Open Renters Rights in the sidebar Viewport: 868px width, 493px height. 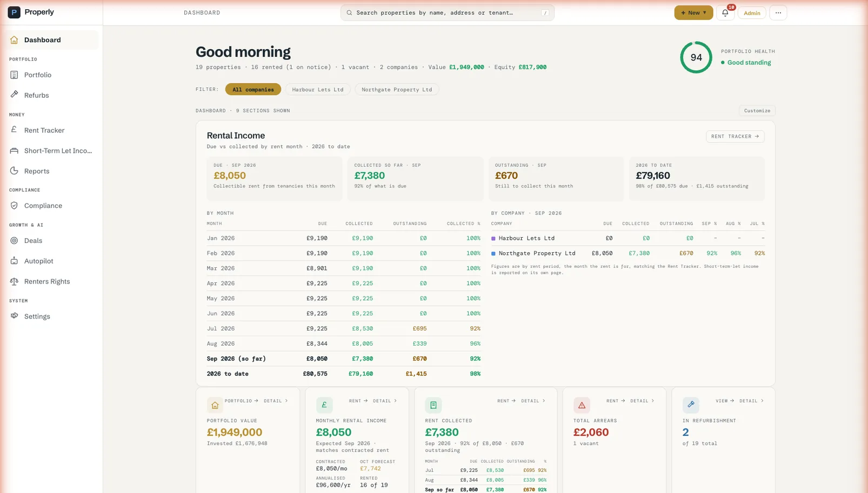(x=52, y=282)
